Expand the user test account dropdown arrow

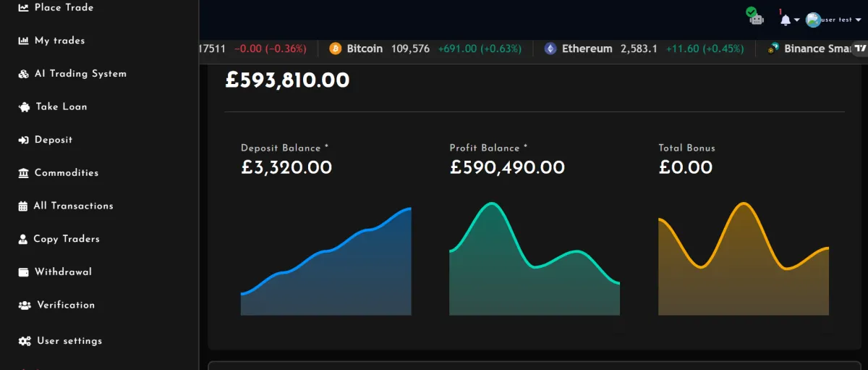coord(859,20)
